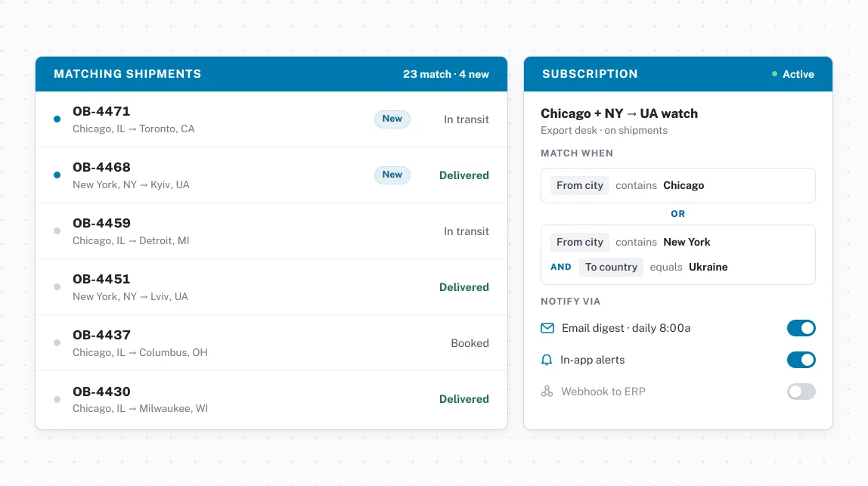The height and width of the screenshot is (486, 868).
Task: Click Delivered status of OB-4451
Action: (464, 287)
